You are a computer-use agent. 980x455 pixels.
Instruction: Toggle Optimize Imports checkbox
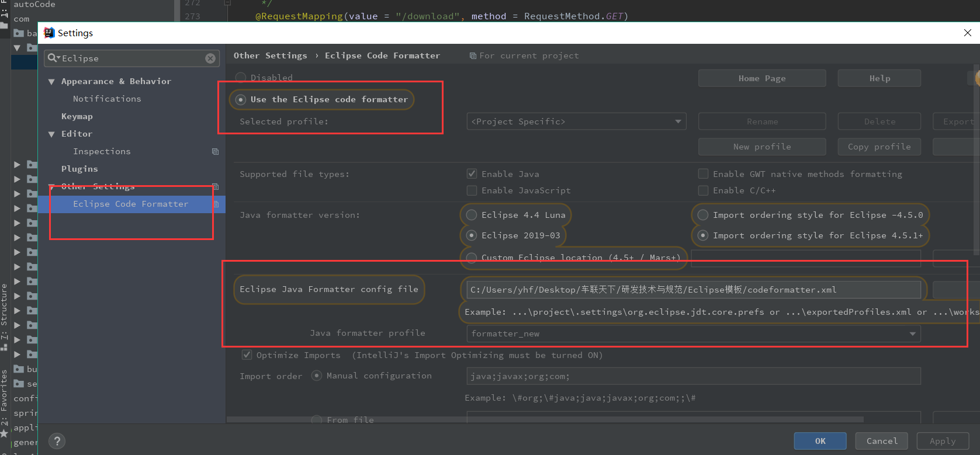(x=247, y=355)
